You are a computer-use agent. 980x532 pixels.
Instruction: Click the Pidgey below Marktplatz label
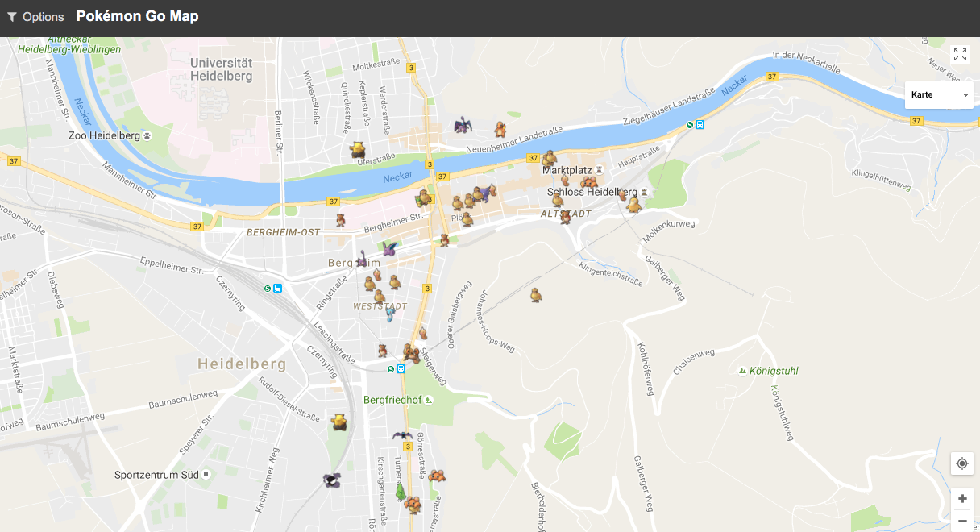[557, 199]
